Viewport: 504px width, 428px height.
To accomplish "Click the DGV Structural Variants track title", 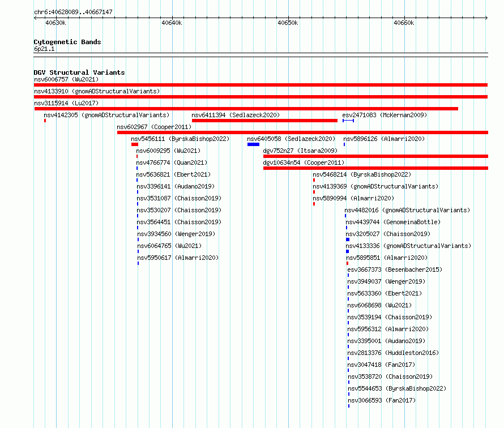I will pyautogui.click(x=79, y=72).
